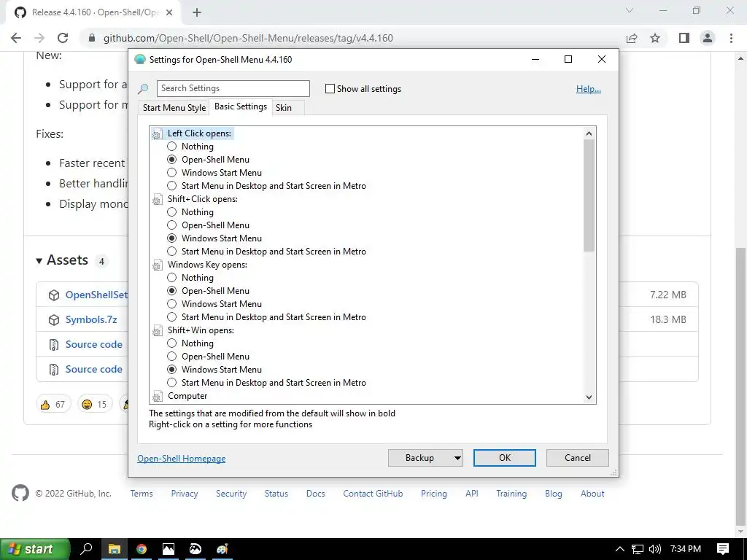Image resolution: width=747 pixels, height=560 pixels.
Task: Select Start Menu in Desktop under Shift+Win opens
Action: point(172,382)
